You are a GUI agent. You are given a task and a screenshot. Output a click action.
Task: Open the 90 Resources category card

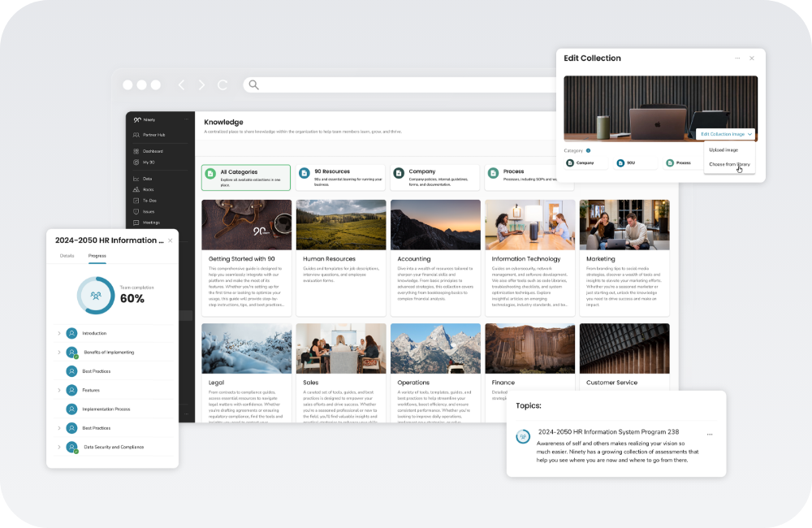coord(339,177)
